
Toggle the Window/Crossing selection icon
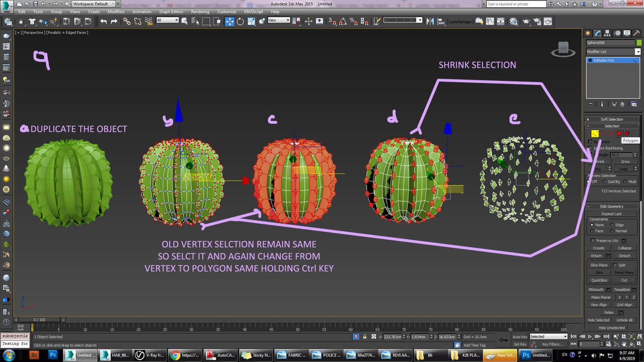[x=217, y=21]
